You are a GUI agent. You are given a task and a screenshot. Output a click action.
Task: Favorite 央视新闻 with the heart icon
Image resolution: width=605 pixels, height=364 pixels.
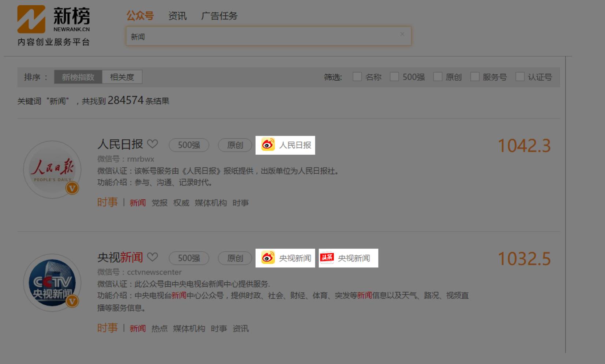pyautogui.click(x=153, y=257)
